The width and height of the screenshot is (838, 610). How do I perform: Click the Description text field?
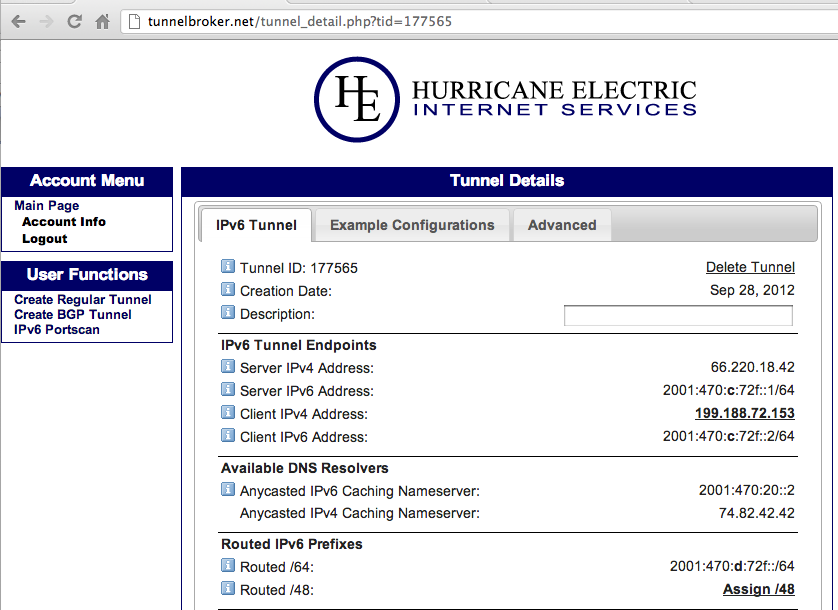coord(678,315)
